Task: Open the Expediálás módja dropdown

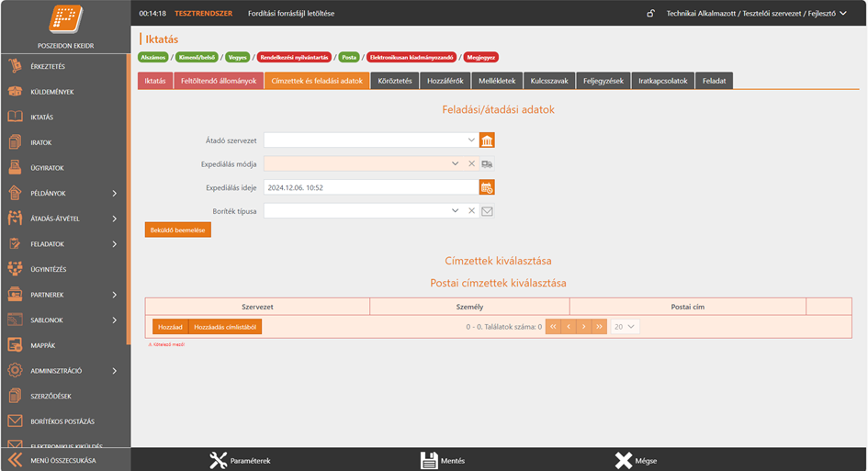Action: [x=455, y=163]
